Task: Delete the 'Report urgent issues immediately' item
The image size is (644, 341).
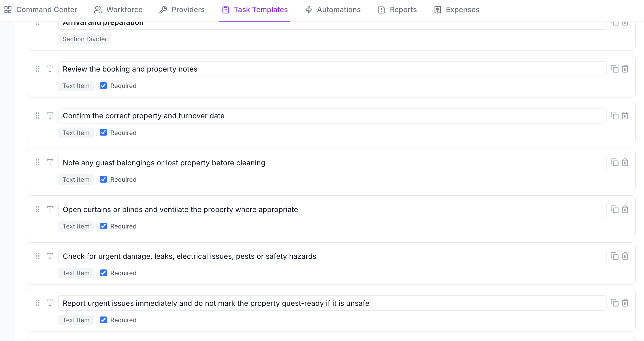Action: tap(625, 303)
